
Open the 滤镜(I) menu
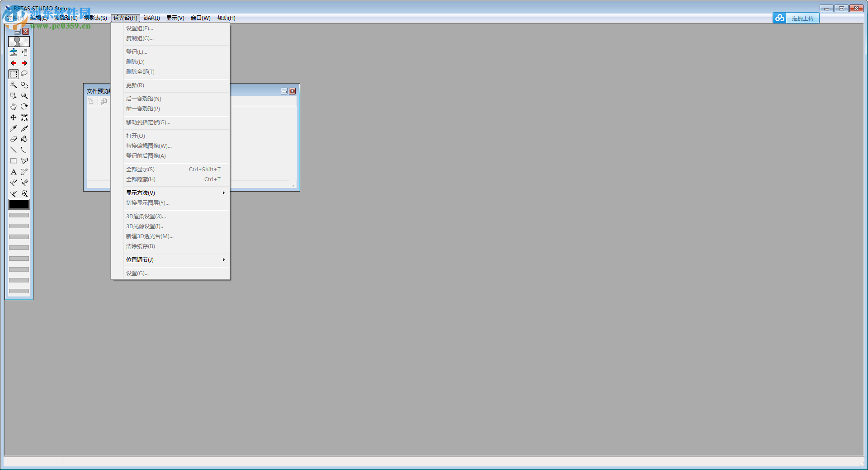click(x=152, y=18)
